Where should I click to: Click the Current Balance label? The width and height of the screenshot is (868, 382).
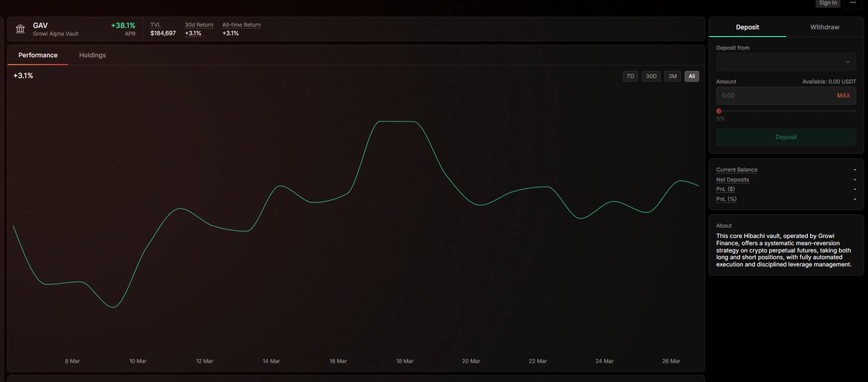[x=736, y=170]
